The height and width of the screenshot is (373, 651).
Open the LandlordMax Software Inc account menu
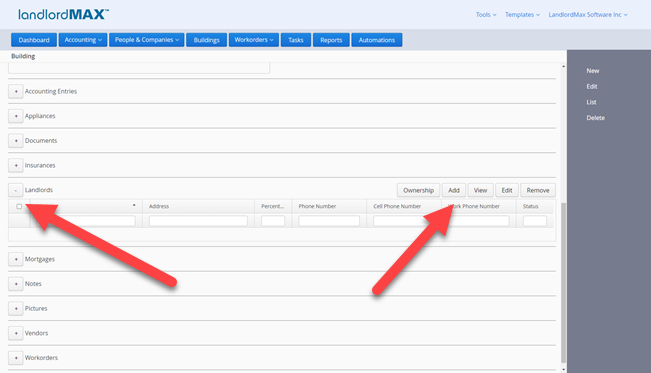pyautogui.click(x=588, y=15)
